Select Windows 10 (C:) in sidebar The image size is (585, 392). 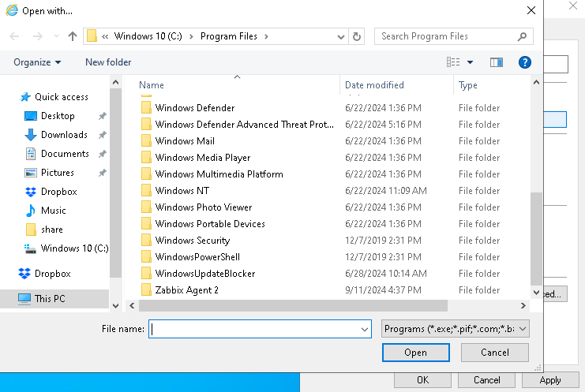[x=74, y=248]
